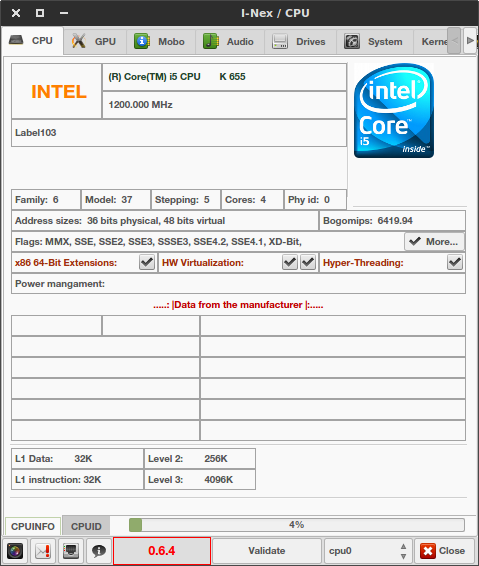Click the 'Address sizes' field
The width and height of the screenshot is (479, 566).
pos(165,221)
